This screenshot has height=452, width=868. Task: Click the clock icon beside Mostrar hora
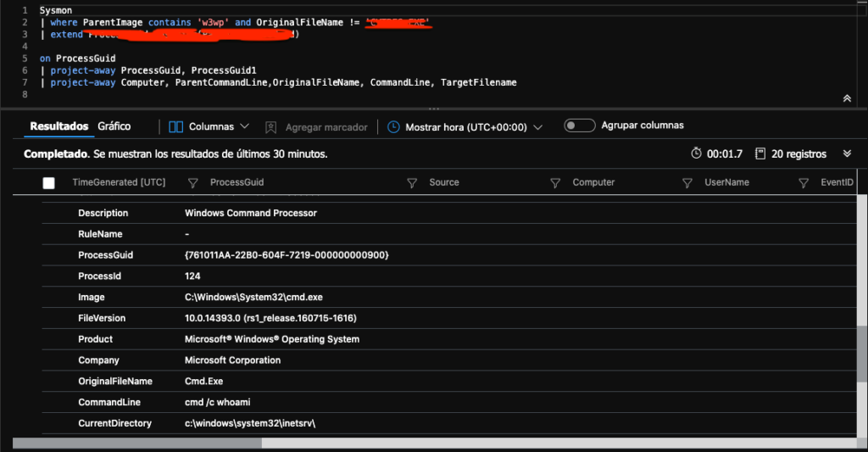pyautogui.click(x=393, y=127)
